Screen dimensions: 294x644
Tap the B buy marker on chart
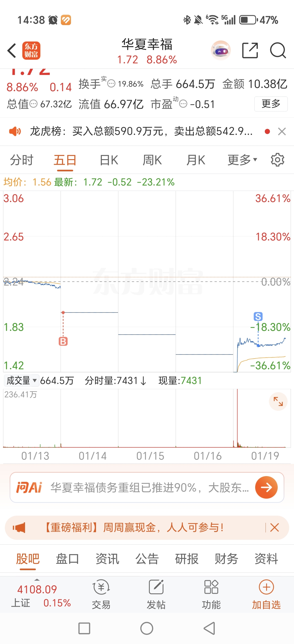pyautogui.click(x=63, y=341)
